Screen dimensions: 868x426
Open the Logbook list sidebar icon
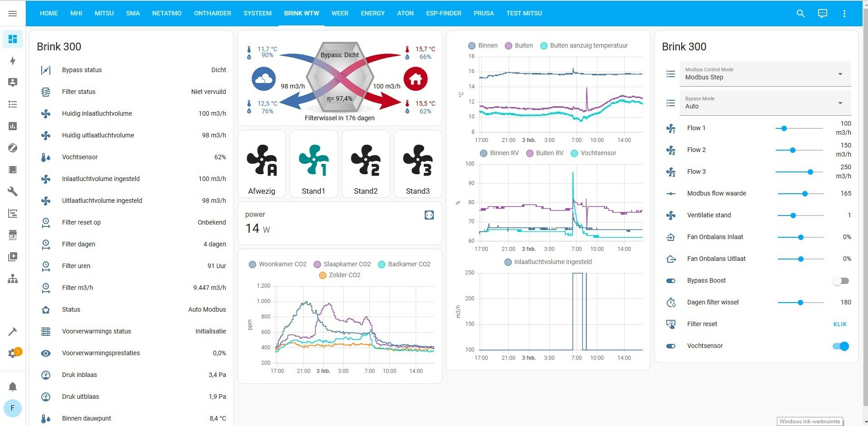[x=13, y=104]
